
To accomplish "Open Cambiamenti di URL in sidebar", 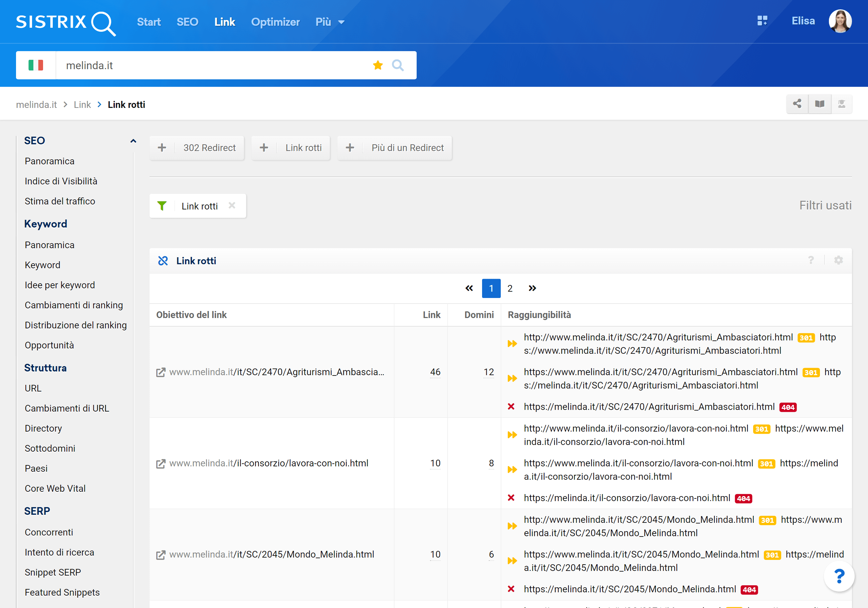I will (67, 408).
